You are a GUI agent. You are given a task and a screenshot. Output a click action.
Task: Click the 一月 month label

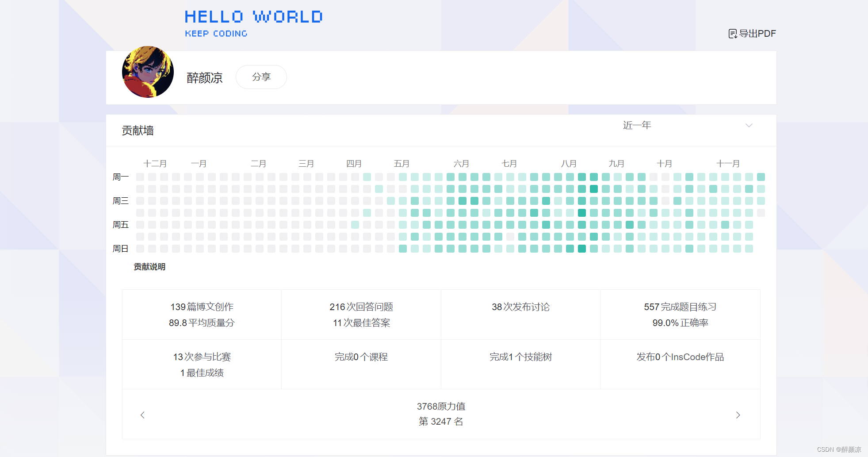tap(199, 164)
